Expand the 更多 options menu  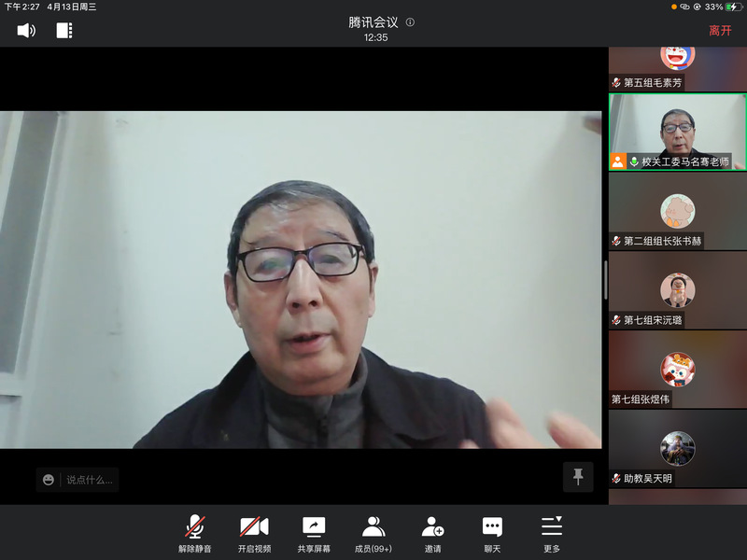(552, 533)
